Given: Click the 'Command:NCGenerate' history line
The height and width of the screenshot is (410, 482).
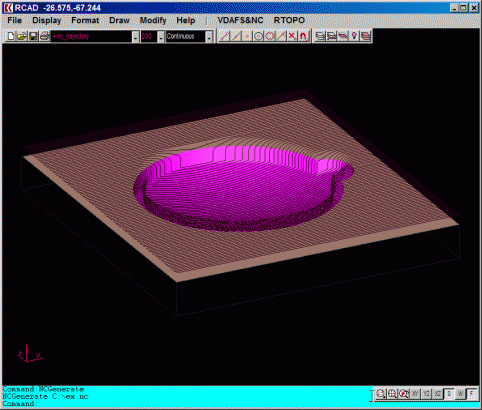Looking at the screenshot, I should point(43,389).
